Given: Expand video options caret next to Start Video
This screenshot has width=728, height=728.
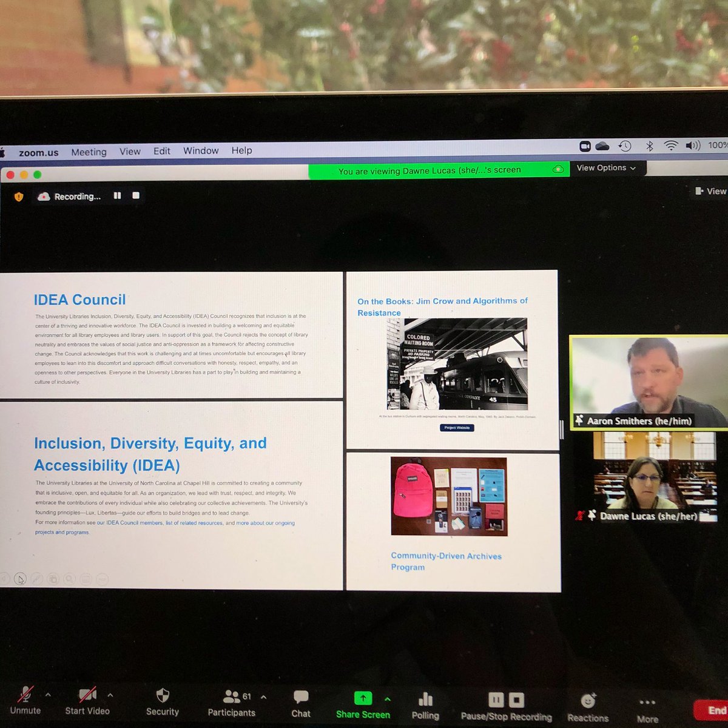Looking at the screenshot, I should coord(110,695).
